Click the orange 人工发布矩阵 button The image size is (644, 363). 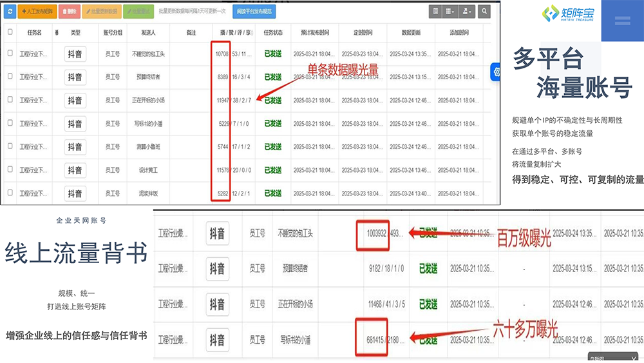37,12
